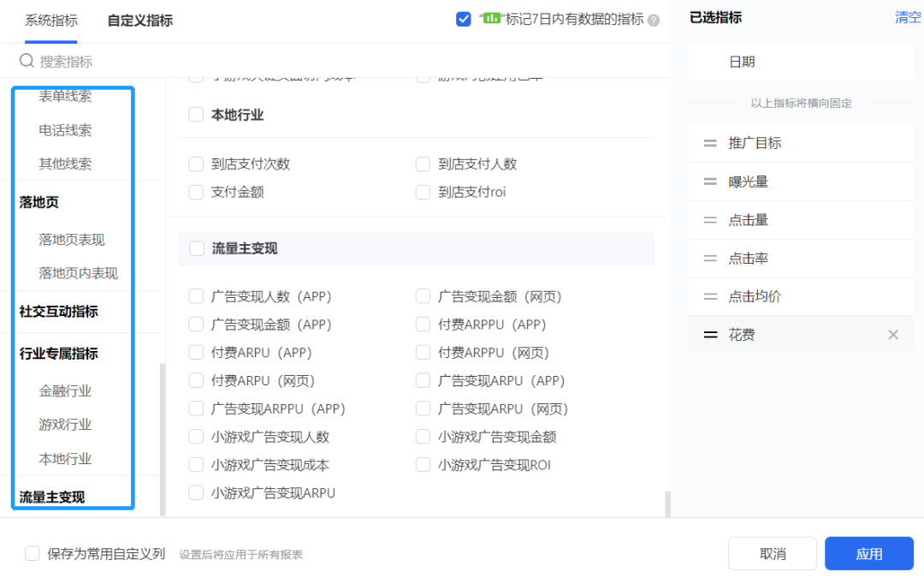Check 付费ARPPU（APP） checkbox
This screenshot has width=924, height=578.
tap(423, 325)
